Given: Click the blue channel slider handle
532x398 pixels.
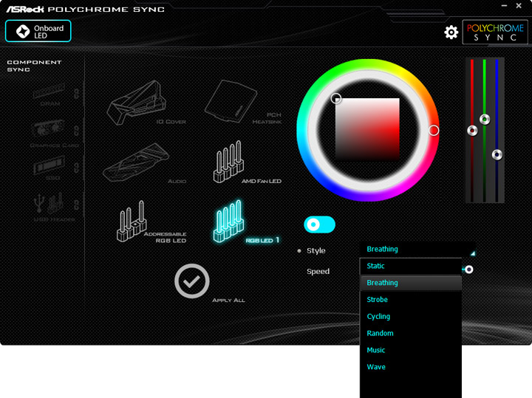Looking at the screenshot, I should (x=497, y=154).
